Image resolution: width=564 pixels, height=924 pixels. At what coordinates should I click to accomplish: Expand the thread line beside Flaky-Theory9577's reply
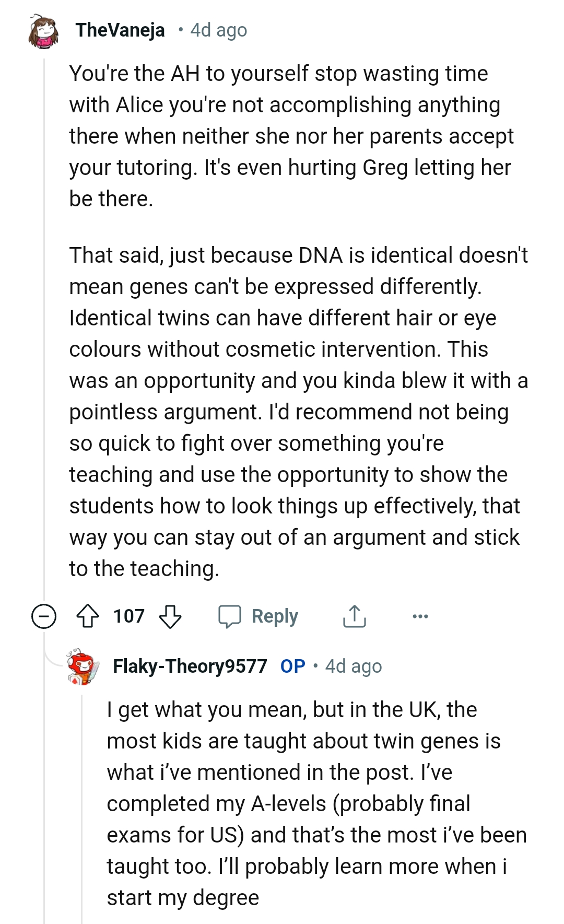pyautogui.click(x=81, y=810)
